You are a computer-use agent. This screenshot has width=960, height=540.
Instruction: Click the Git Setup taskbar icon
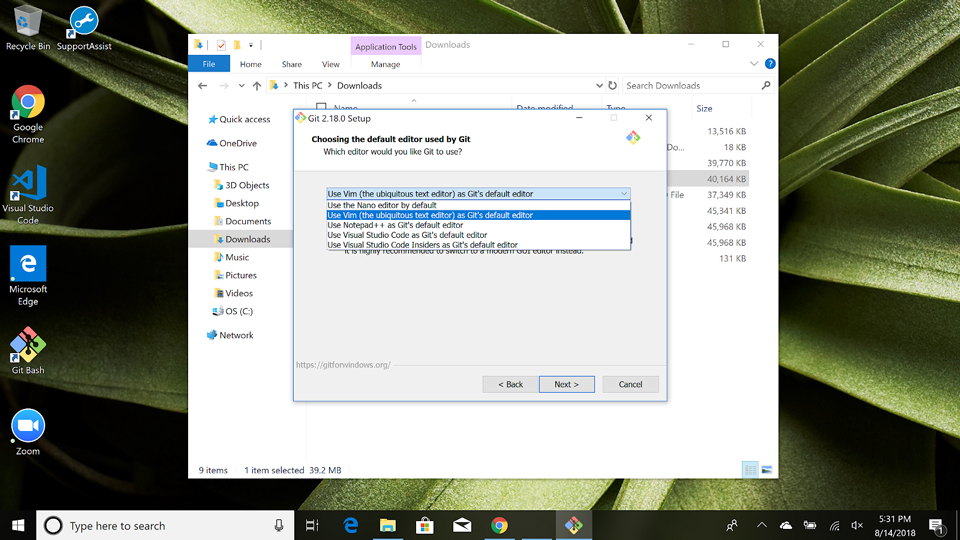tap(574, 525)
